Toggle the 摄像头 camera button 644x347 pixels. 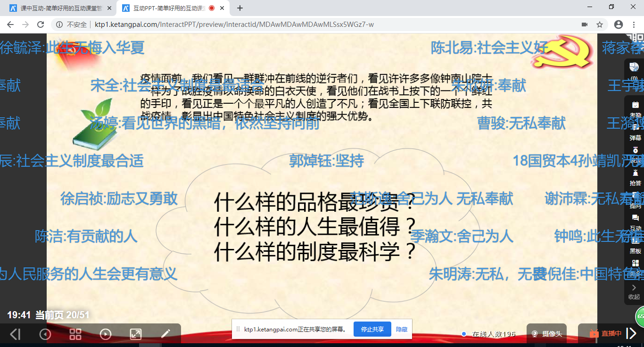point(546,334)
